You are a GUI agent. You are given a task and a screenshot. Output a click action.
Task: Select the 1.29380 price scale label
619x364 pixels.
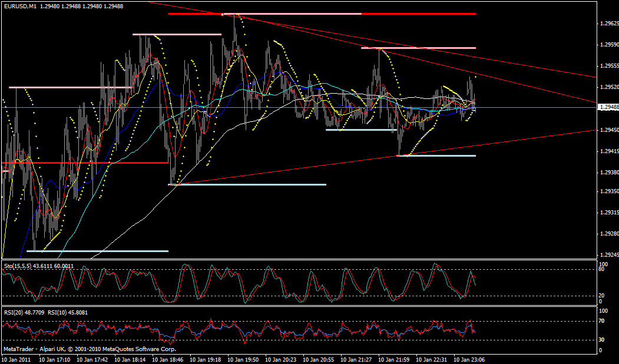(608, 173)
